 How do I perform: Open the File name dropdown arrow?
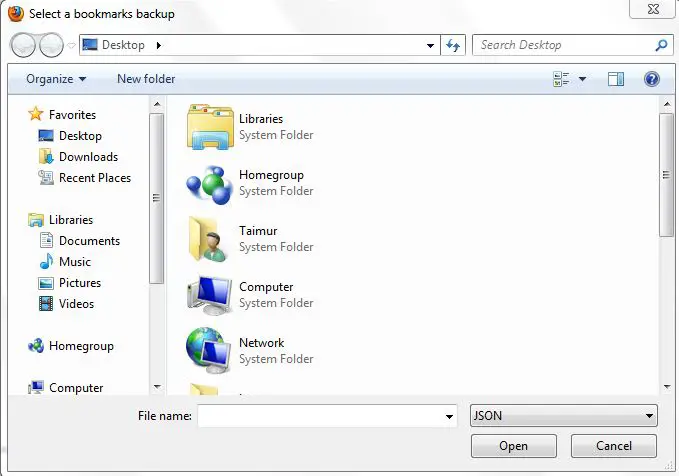click(449, 416)
